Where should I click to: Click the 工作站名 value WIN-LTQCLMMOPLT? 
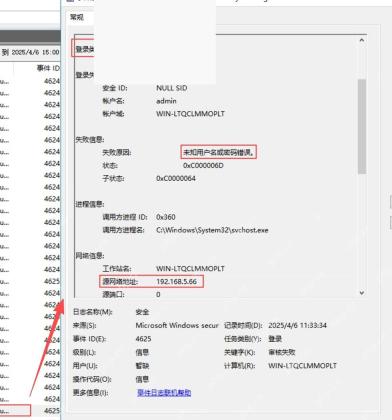(x=190, y=268)
